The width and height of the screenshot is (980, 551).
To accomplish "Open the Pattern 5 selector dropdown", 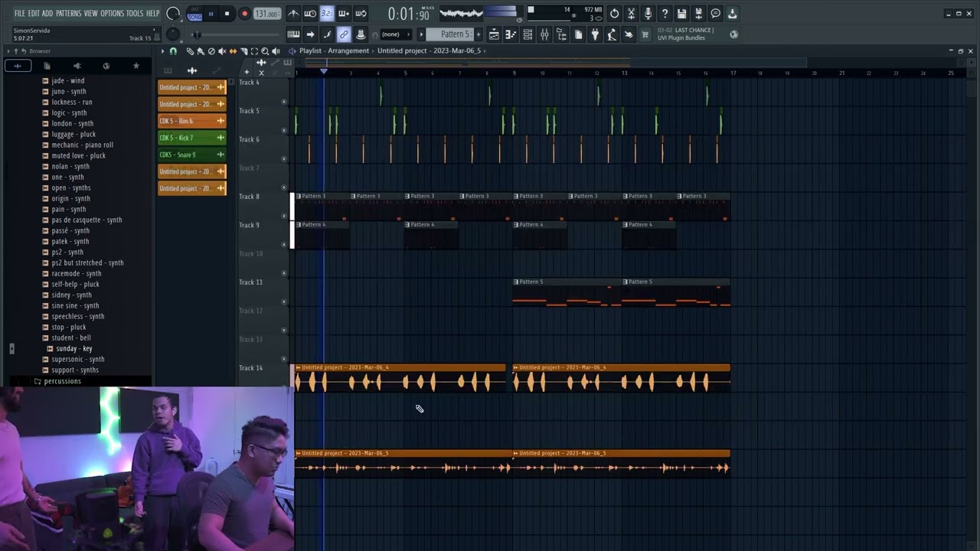I will pos(450,34).
